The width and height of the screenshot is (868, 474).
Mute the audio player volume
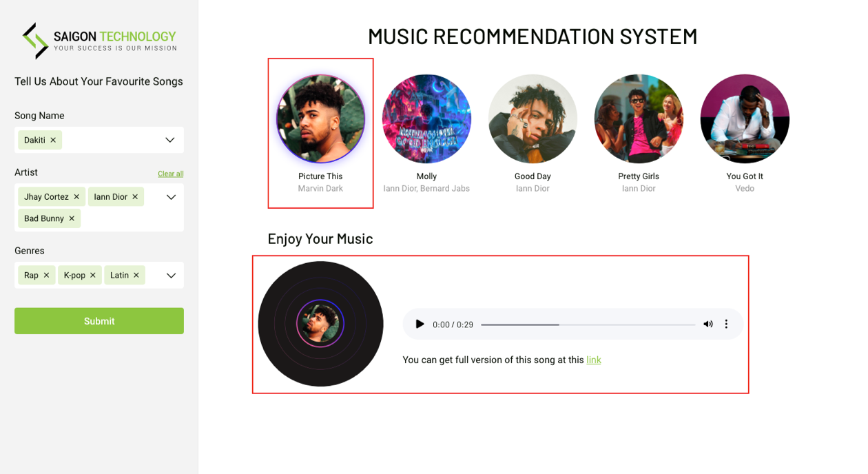tap(708, 324)
